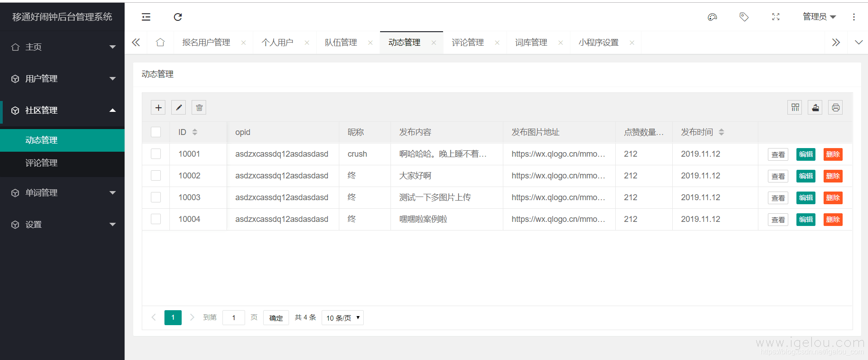Select page 1 in pagination
Image resolution: width=868 pixels, height=360 pixels.
click(x=173, y=317)
